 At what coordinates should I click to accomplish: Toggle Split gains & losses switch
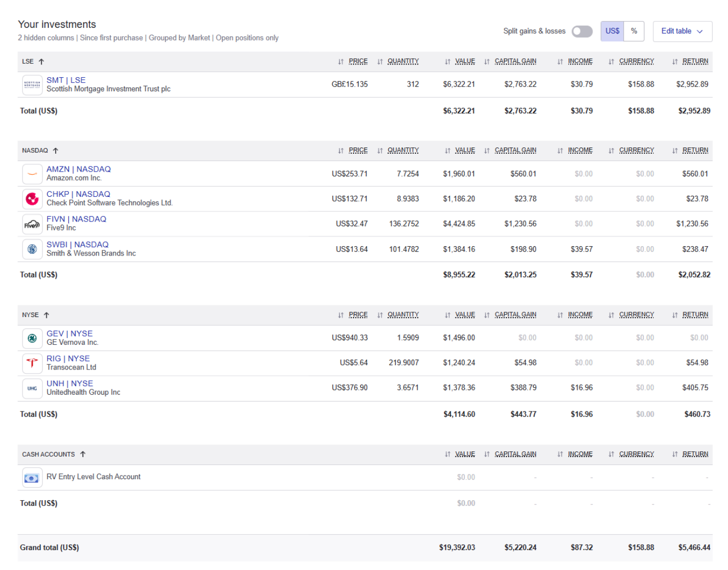[x=582, y=31]
